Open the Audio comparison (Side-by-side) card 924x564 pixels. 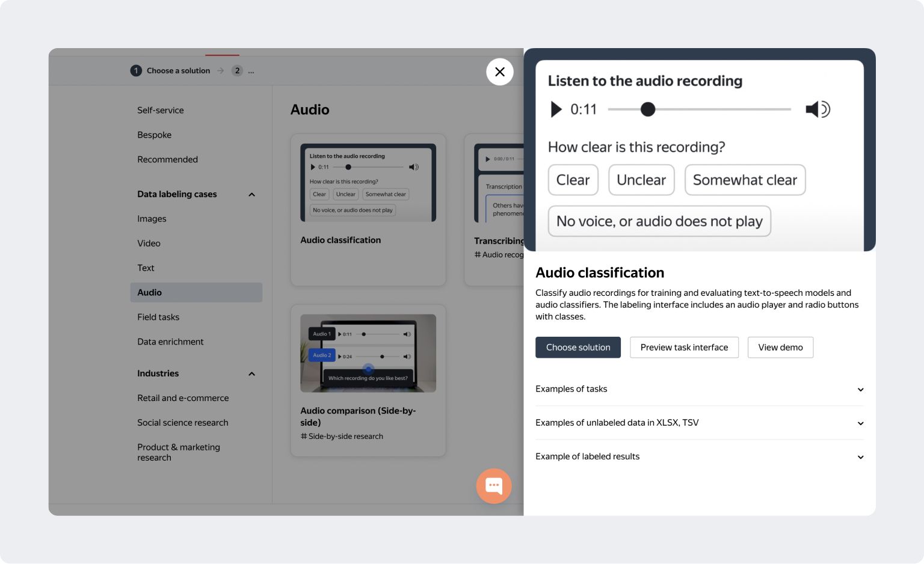(x=368, y=381)
